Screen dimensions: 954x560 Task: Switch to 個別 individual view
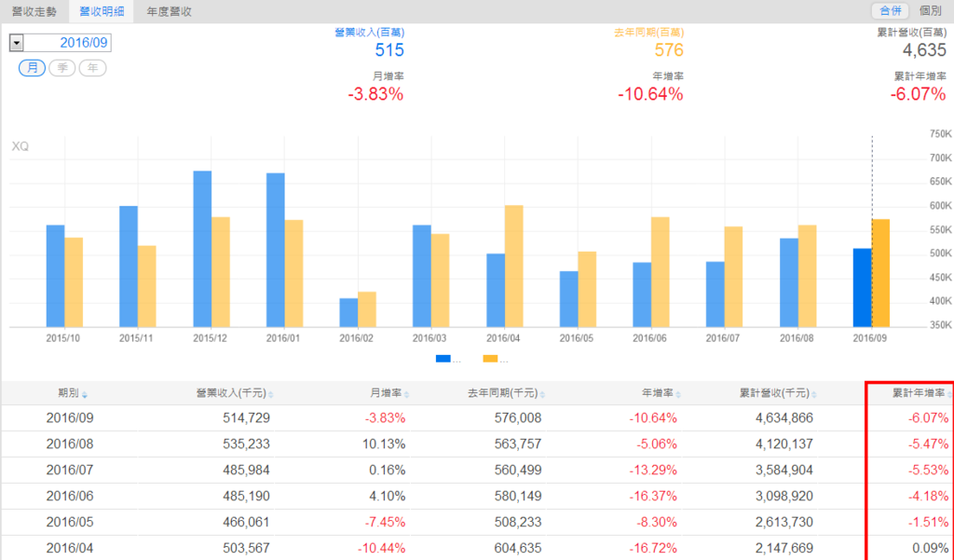931,11
